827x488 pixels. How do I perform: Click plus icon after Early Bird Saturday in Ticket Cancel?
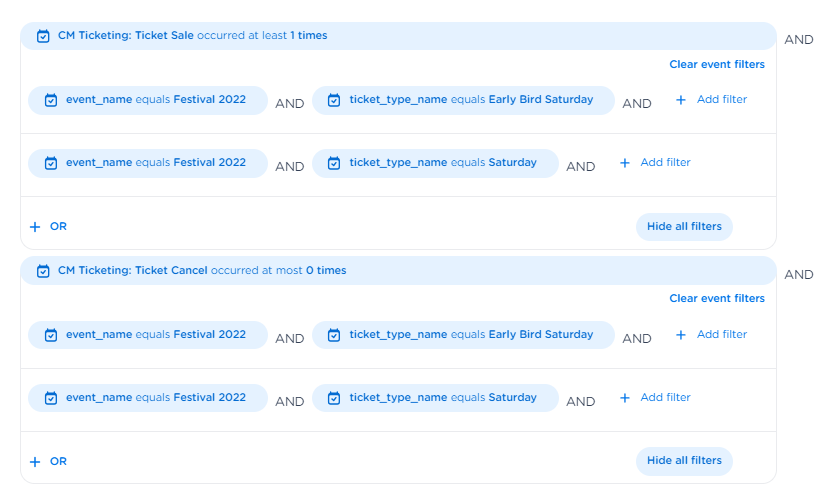[x=681, y=335]
